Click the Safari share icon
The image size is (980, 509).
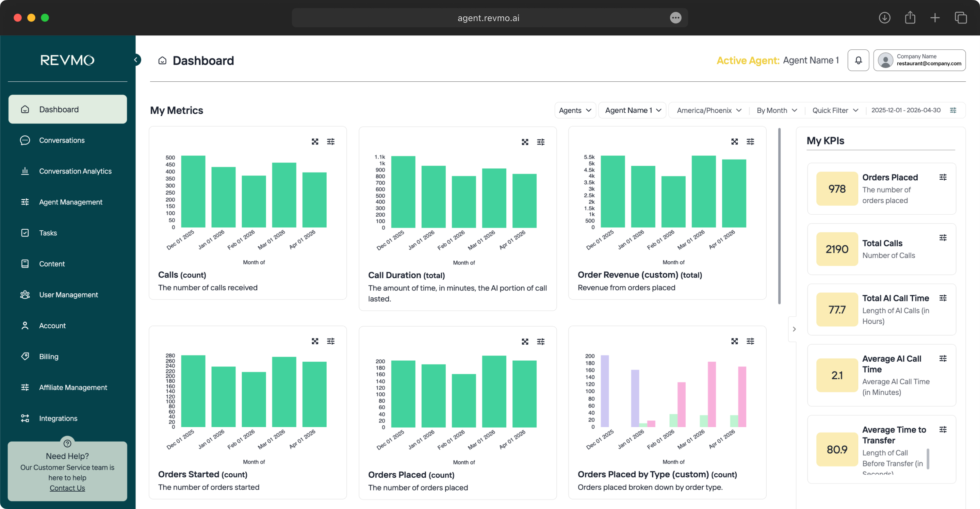pos(910,17)
